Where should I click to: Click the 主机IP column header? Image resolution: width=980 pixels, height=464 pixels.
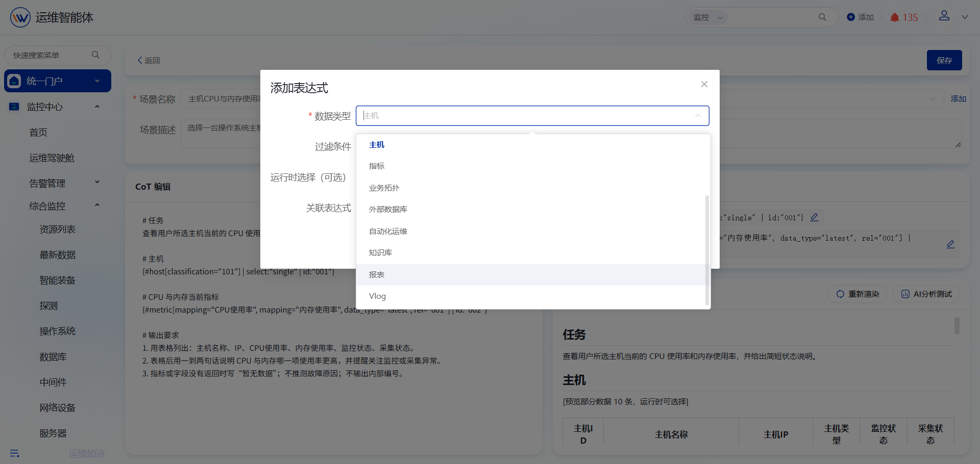(x=776, y=434)
